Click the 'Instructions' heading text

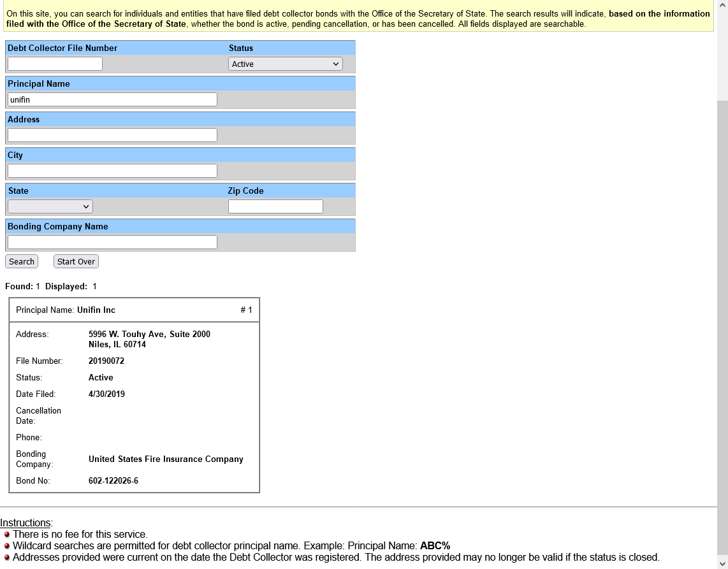(25, 523)
